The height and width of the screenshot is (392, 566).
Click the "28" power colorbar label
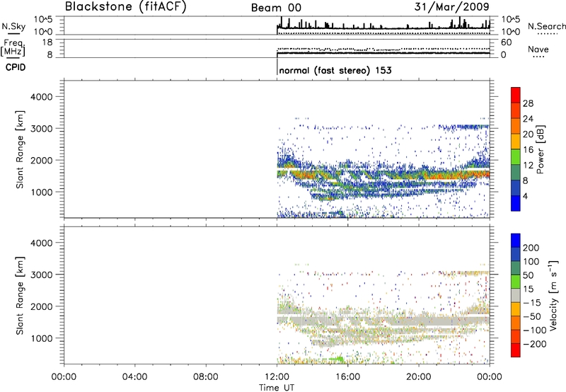(x=528, y=103)
